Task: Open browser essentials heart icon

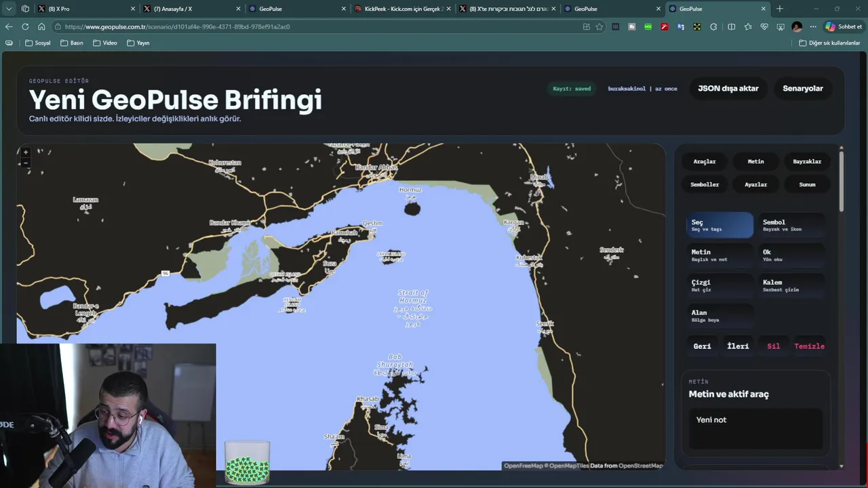Action: (x=764, y=26)
